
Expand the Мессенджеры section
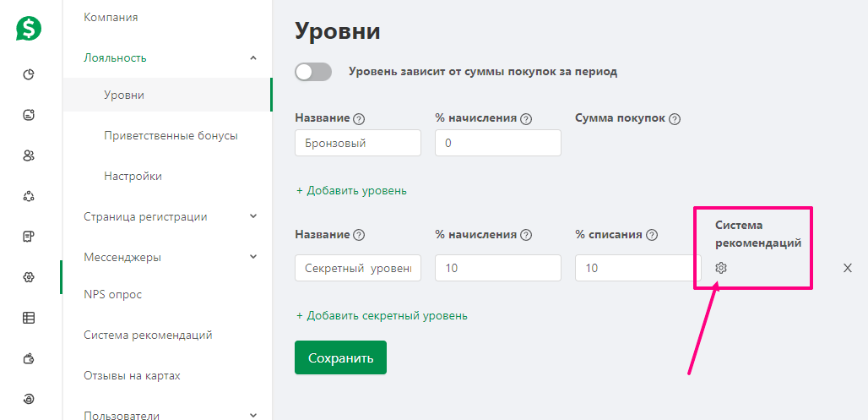[253, 257]
